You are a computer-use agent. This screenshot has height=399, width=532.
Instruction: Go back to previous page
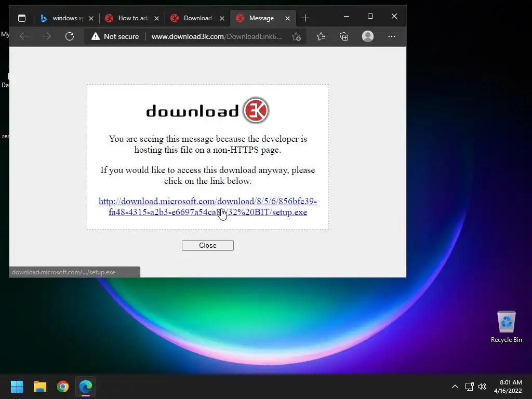[24, 36]
